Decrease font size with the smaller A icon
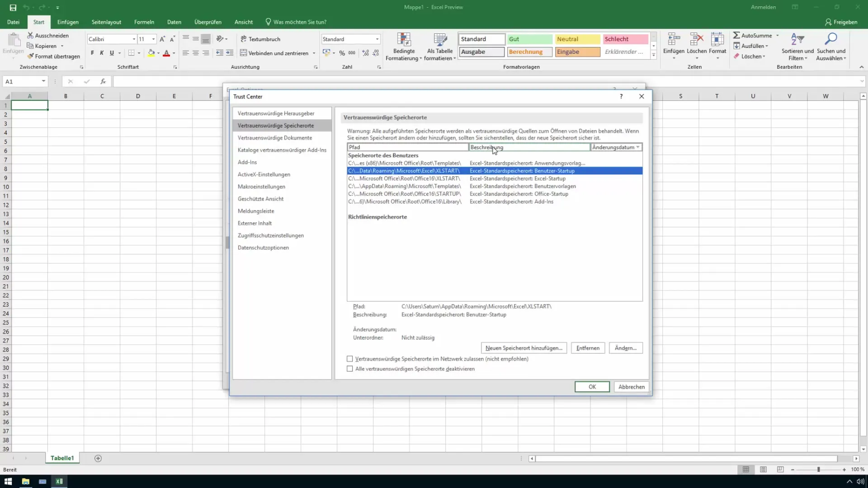This screenshot has height=488, width=868. (x=172, y=39)
